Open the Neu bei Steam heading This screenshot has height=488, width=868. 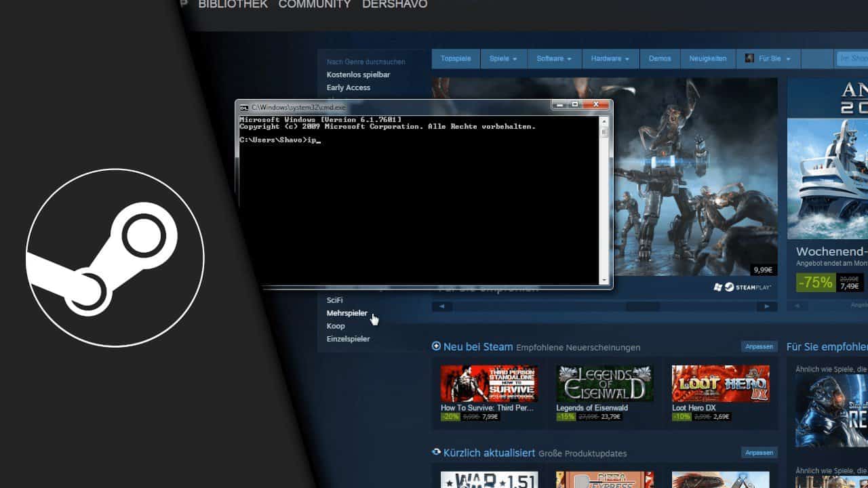pos(478,347)
